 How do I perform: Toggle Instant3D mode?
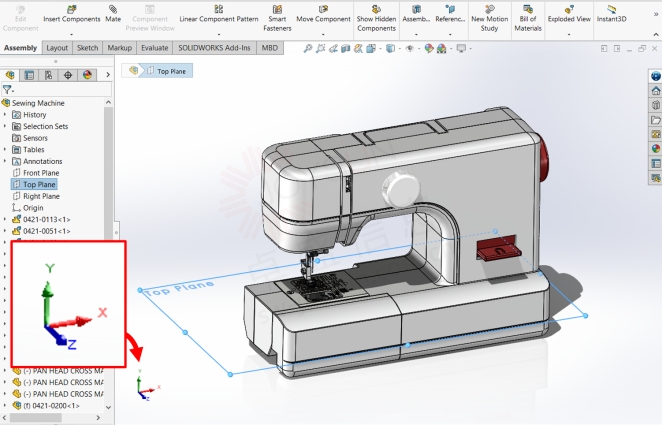[x=611, y=14]
